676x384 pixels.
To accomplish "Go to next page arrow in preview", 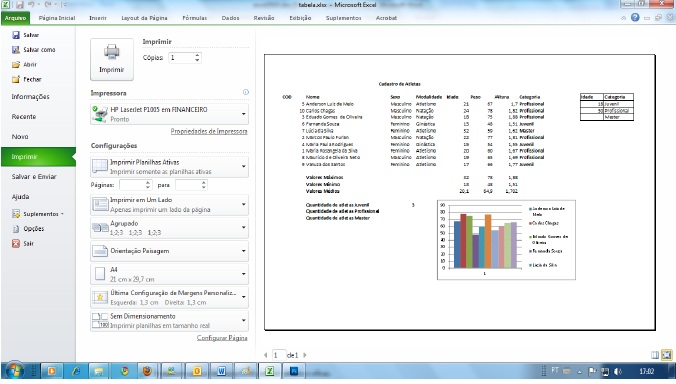I will coord(305,355).
